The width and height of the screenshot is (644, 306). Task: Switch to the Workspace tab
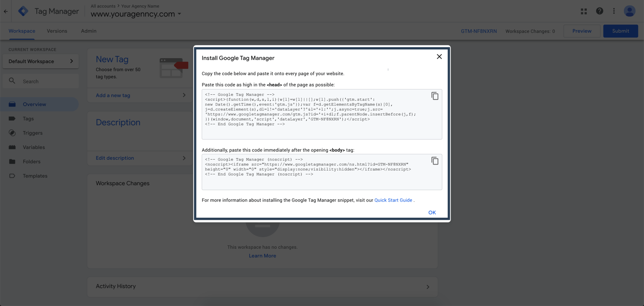22,31
